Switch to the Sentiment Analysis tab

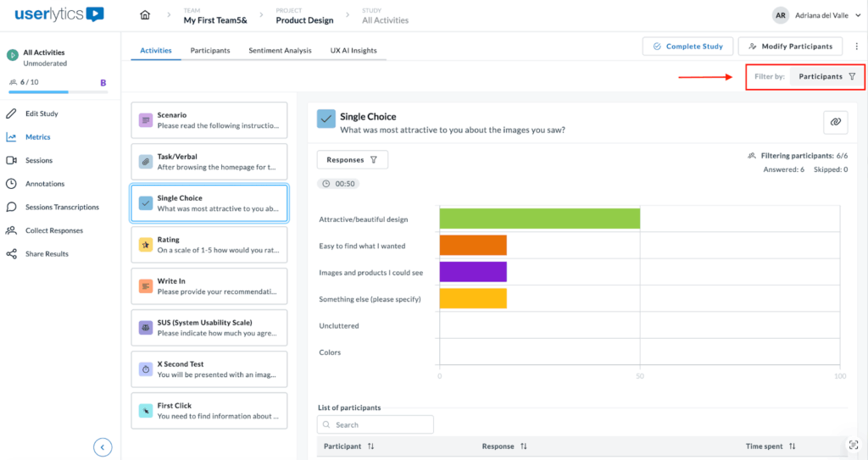click(280, 51)
